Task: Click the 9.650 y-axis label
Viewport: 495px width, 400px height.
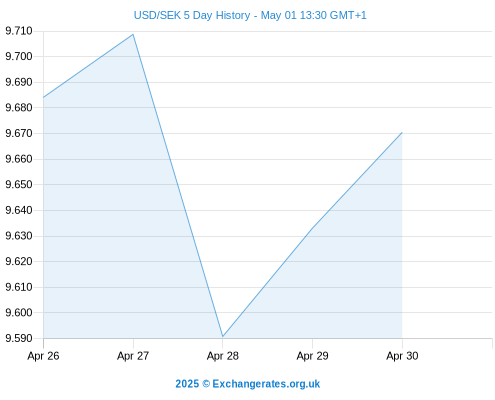Action: [x=19, y=184]
